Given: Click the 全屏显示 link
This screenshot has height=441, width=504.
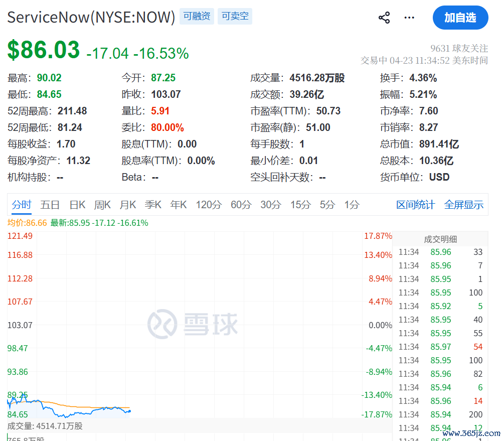Looking at the screenshot, I should 463,205.
